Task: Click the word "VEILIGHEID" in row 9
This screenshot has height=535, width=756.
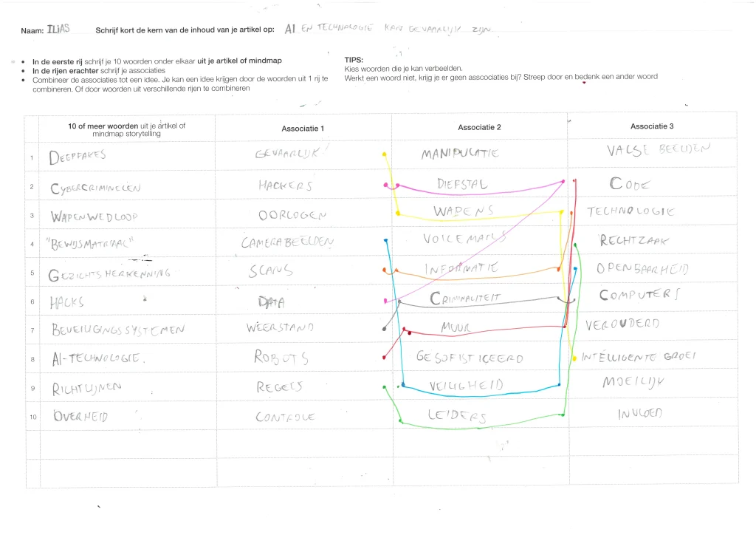Action: (466, 385)
